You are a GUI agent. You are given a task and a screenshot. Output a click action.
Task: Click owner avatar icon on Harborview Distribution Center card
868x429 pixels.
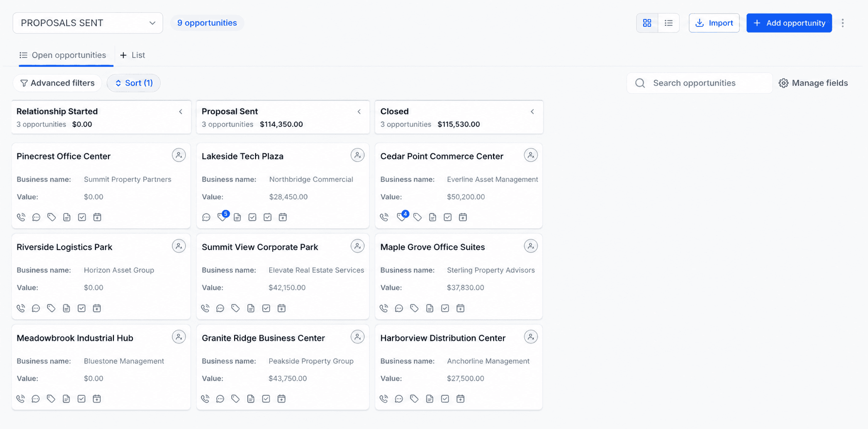coord(531,337)
